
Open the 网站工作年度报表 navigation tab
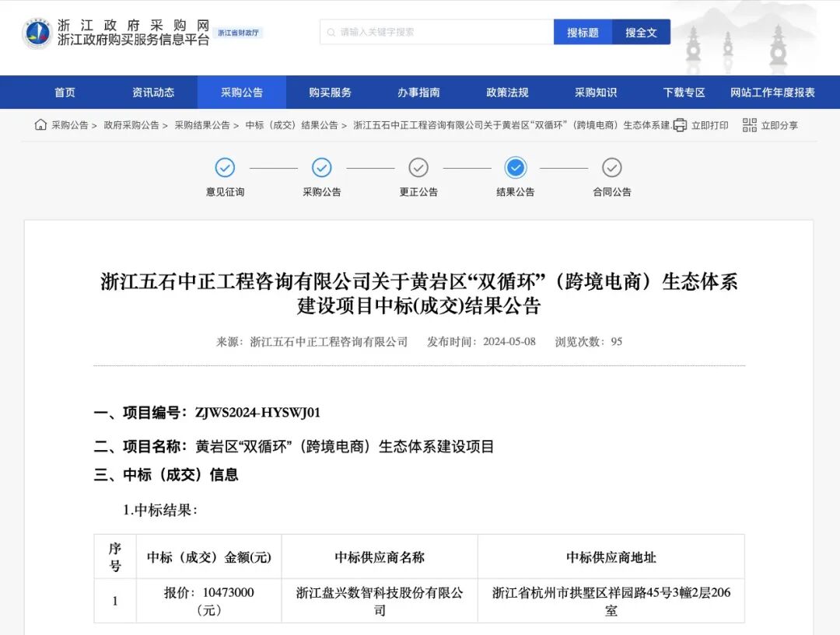click(772, 92)
